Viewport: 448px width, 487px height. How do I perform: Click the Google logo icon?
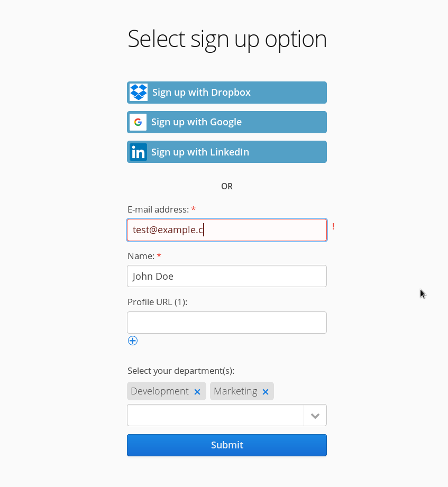(138, 122)
